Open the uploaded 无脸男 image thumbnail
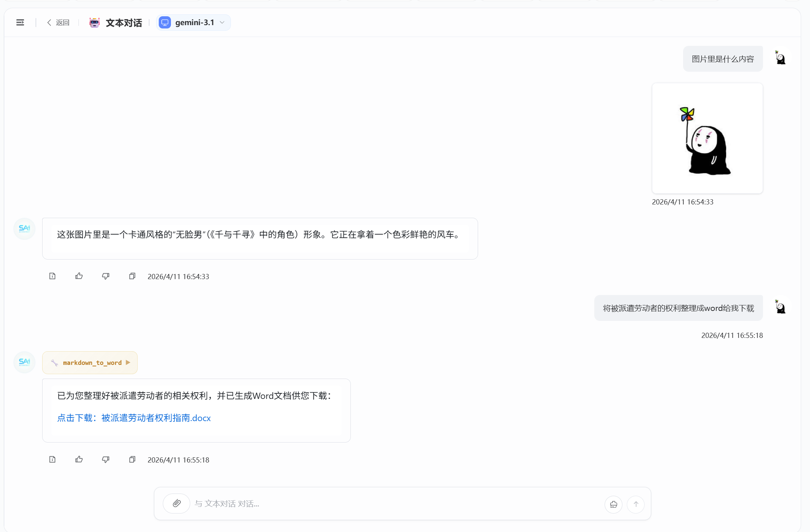 tap(707, 138)
